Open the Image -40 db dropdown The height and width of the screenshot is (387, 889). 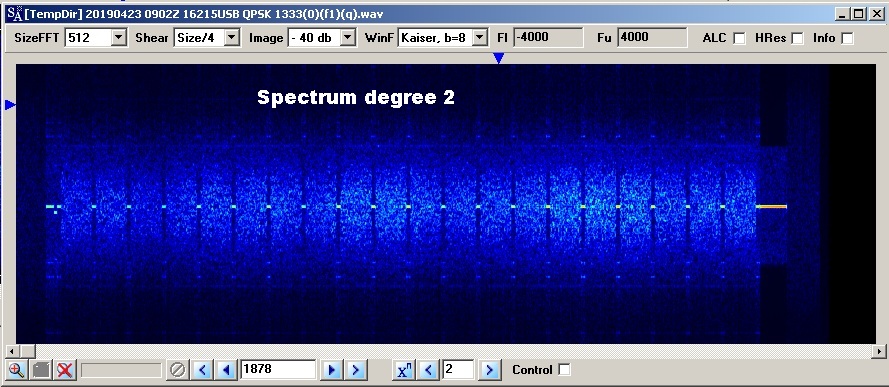348,38
